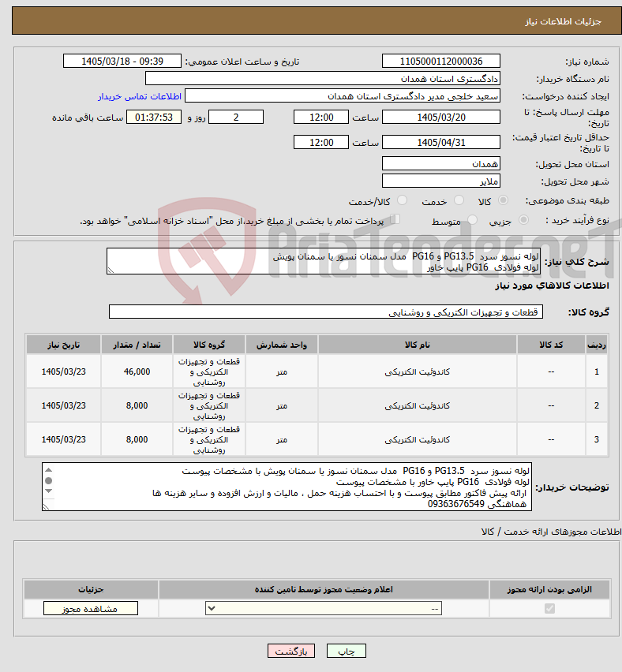Click the resize handle of buyer notes box
Viewport: 622px width, 672px height.
tap(46, 506)
